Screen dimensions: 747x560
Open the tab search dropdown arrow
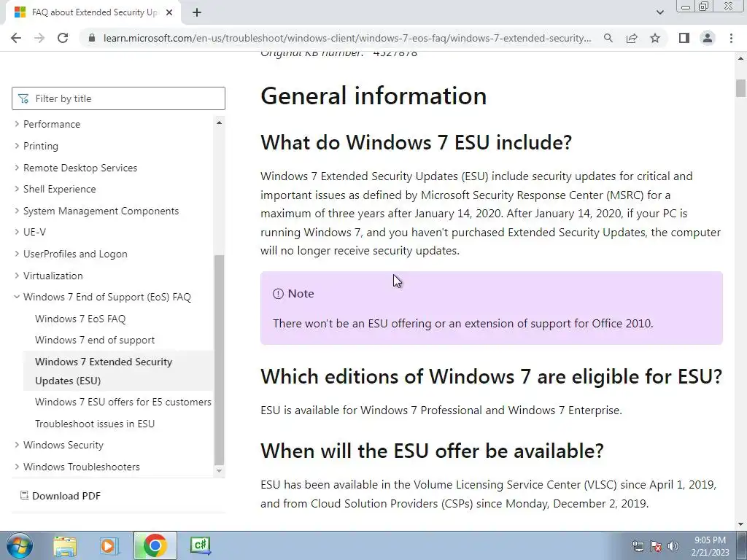(x=659, y=13)
